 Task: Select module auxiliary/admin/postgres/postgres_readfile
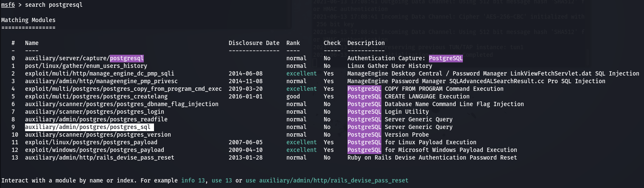(x=96, y=119)
